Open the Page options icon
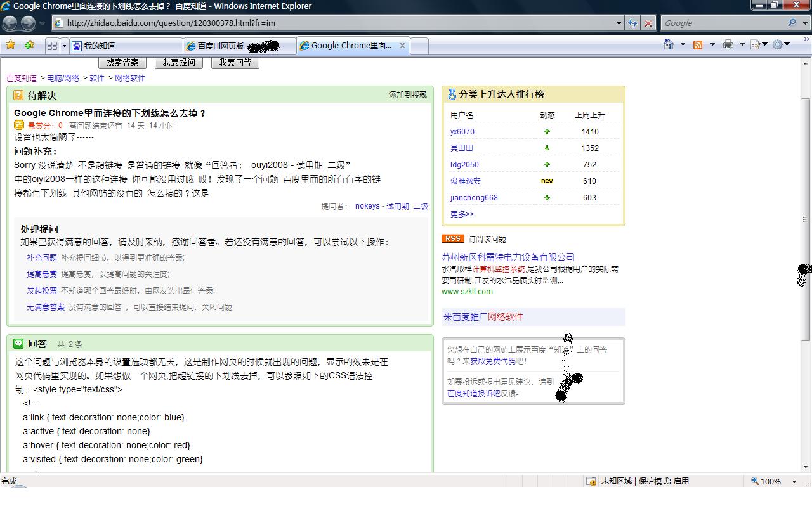The image size is (812, 511). coord(756,45)
